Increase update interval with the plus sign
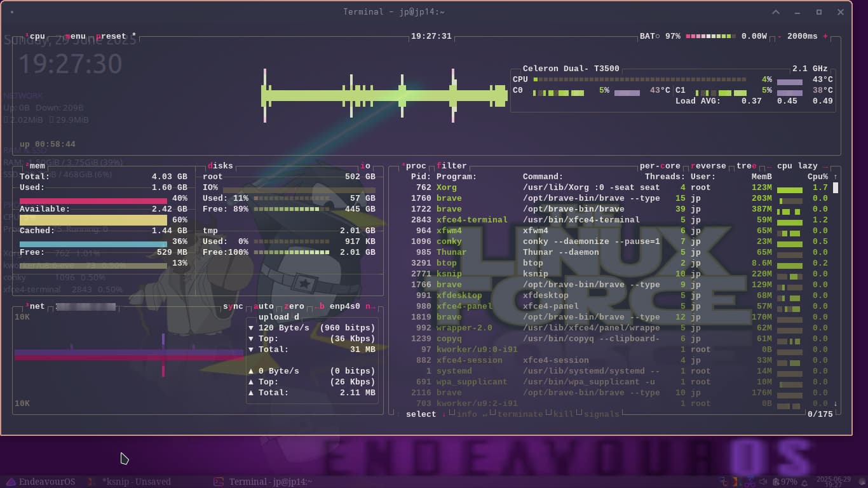This screenshot has height=488, width=868. [x=825, y=36]
